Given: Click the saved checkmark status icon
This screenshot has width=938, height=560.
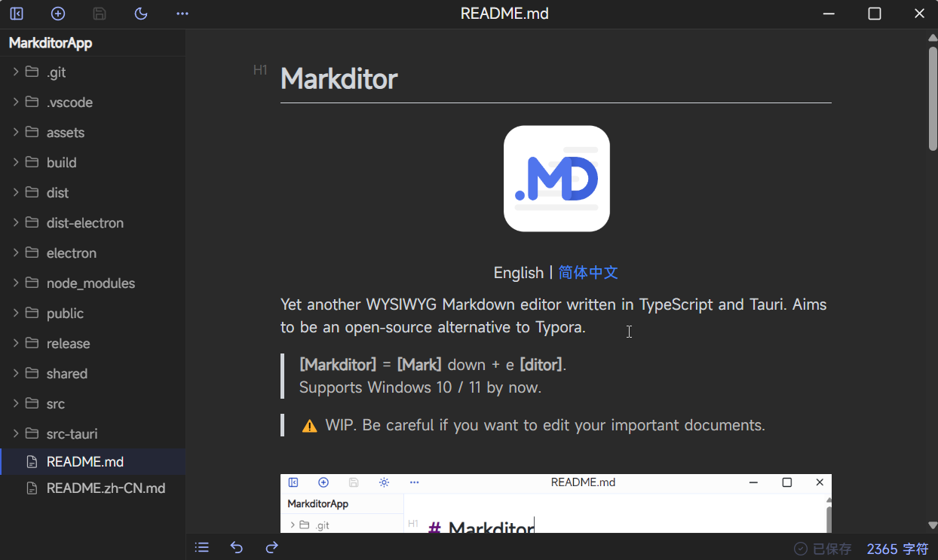Looking at the screenshot, I should pyautogui.click(x=801, y=549).
